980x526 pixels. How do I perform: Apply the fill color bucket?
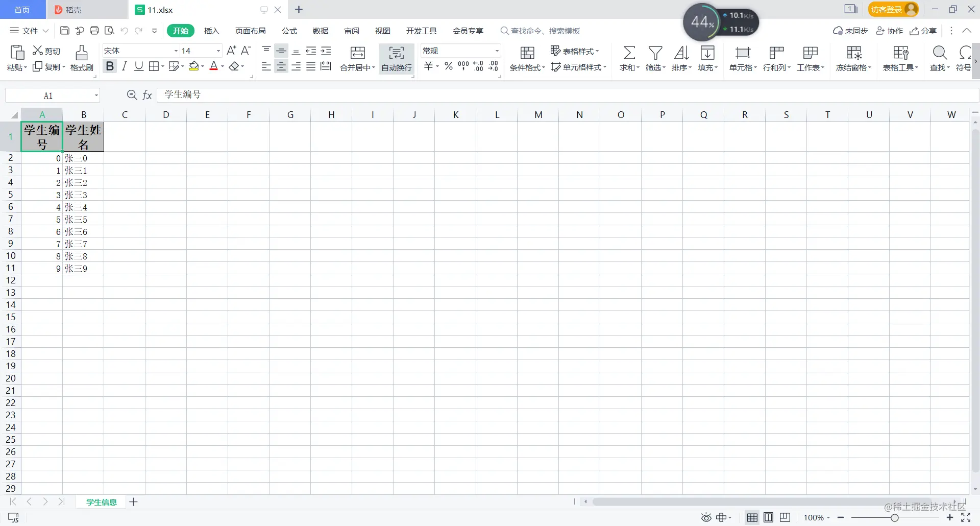[x=194, y=66]
